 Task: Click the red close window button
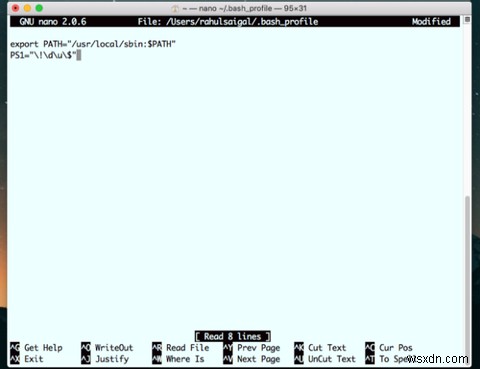[15, 8]
